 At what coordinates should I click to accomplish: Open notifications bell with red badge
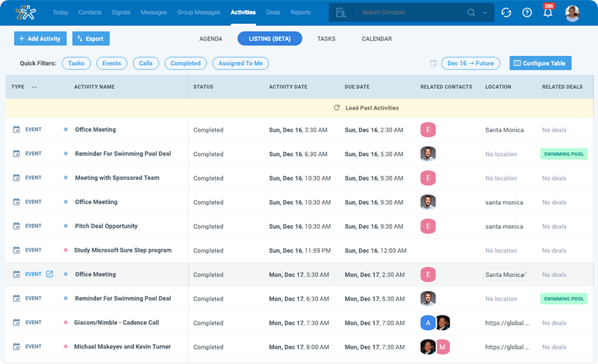coord(548,13)
